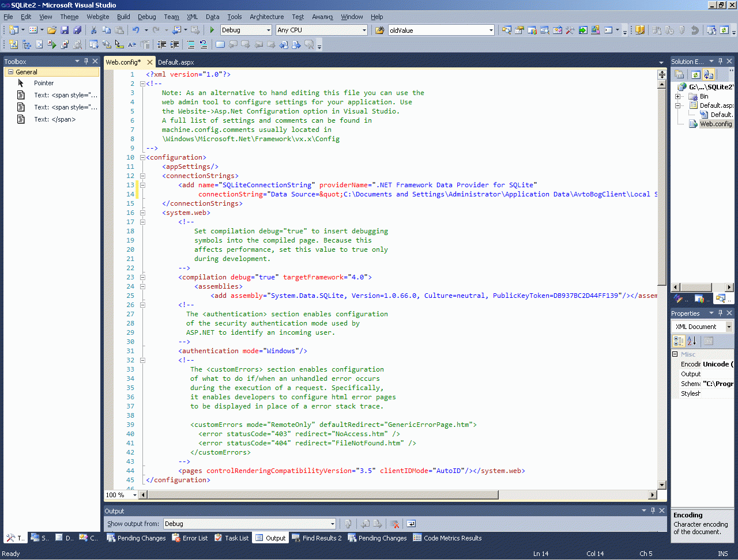Switch to the Code Metrics Results tab
The width and height of the screenshot is (738, 560).
click(x=447, y=538)
